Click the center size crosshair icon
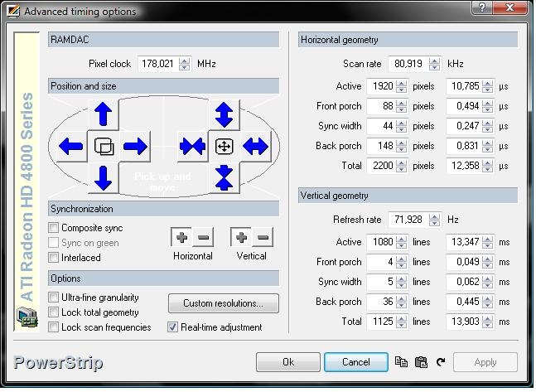The image size is (536, 392). pos(225,147)
